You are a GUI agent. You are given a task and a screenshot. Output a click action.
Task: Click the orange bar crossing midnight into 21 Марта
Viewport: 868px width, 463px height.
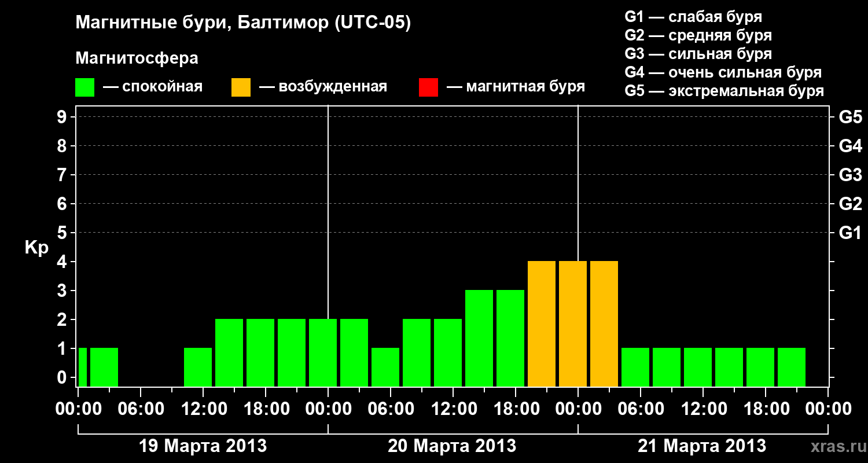point(573,324)
